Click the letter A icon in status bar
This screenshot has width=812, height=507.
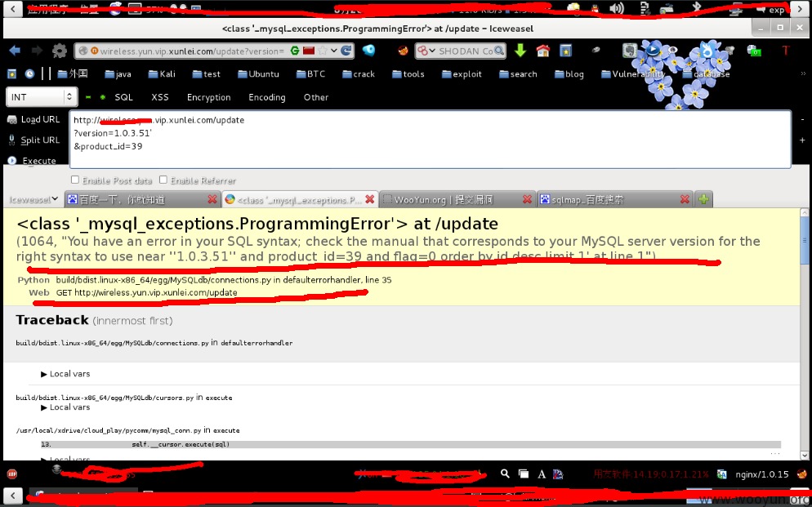541,474
